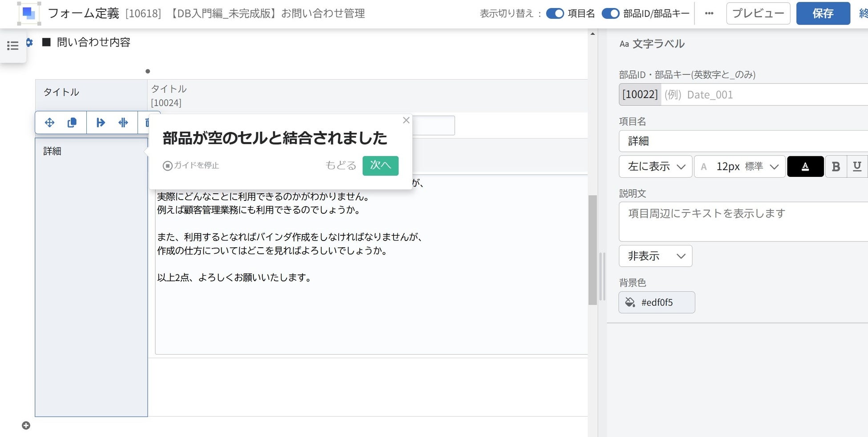Click the プレビュー button

click(x=758, y=13)
